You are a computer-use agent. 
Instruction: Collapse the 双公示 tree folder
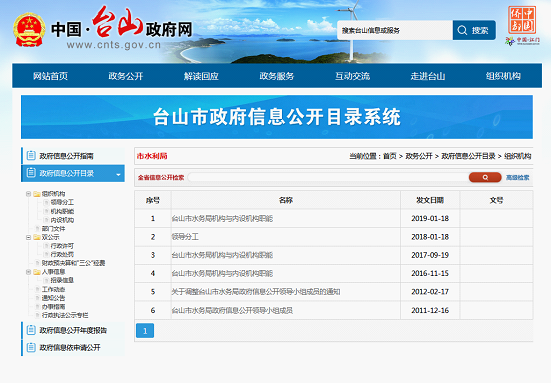(x=28, y=238)
